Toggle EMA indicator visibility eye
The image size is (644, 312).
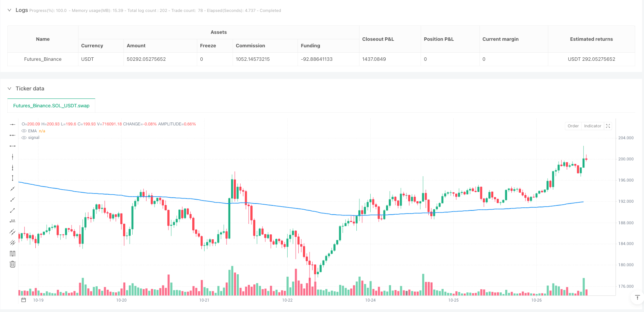(x=24, y=131)
